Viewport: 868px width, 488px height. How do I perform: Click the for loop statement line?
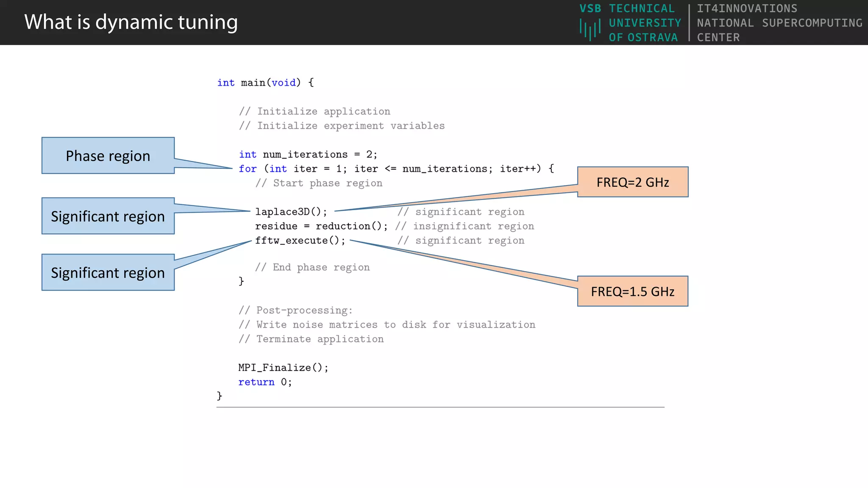[396, 169]
